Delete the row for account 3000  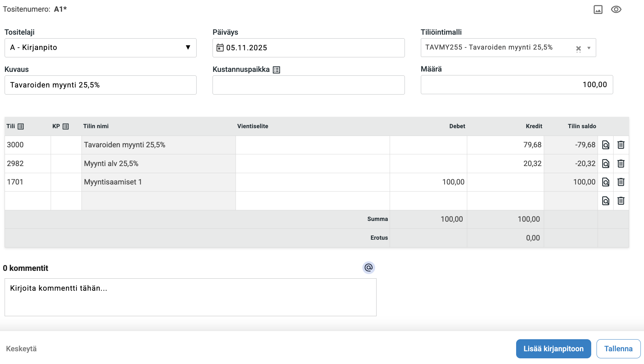tap(621, 145)
